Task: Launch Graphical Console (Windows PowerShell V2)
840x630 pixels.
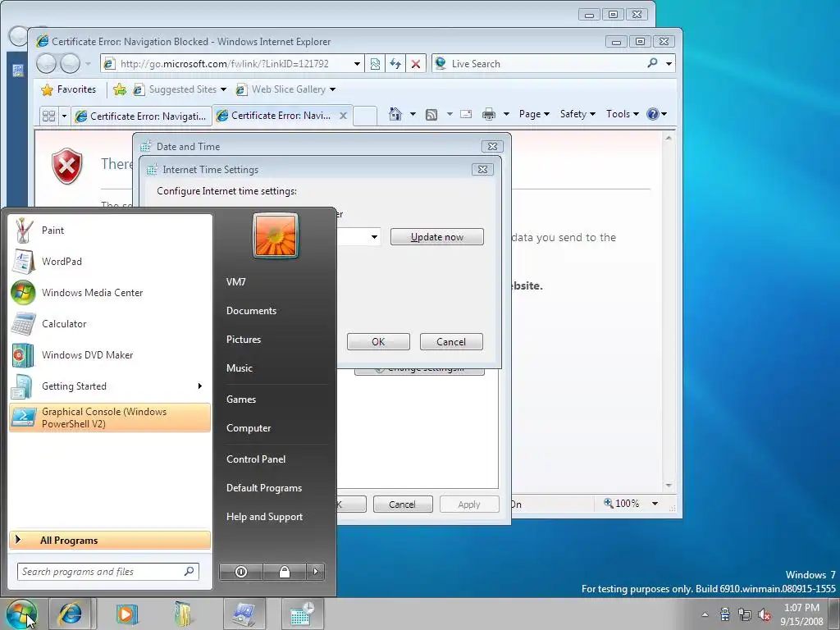Action: coord(110,418)
